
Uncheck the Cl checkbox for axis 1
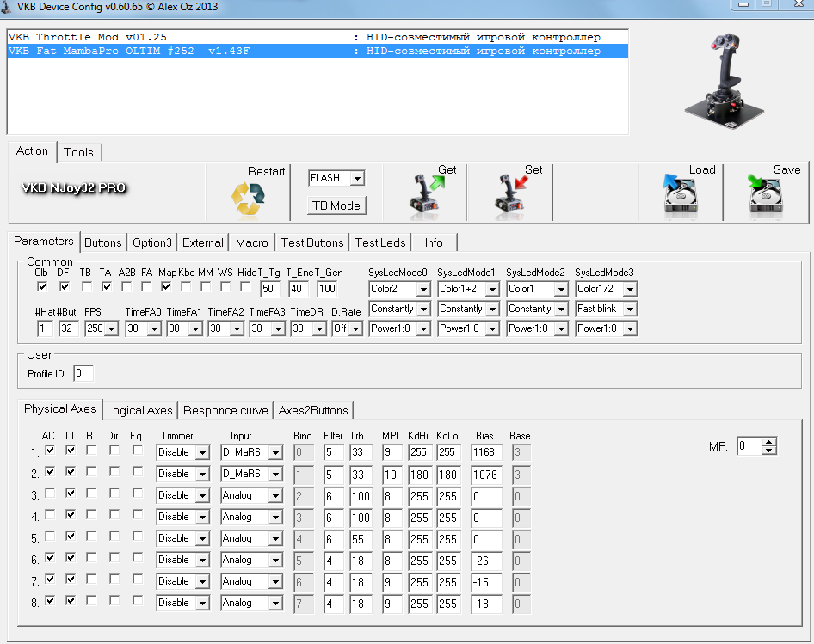coord(71,450)
